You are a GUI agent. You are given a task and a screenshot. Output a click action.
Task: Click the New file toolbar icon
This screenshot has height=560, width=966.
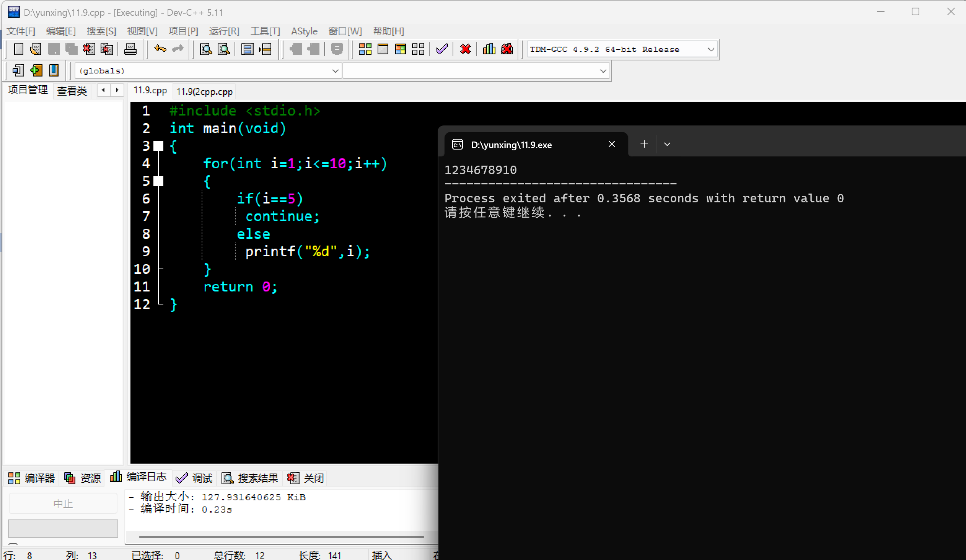(x=18, y=49)
